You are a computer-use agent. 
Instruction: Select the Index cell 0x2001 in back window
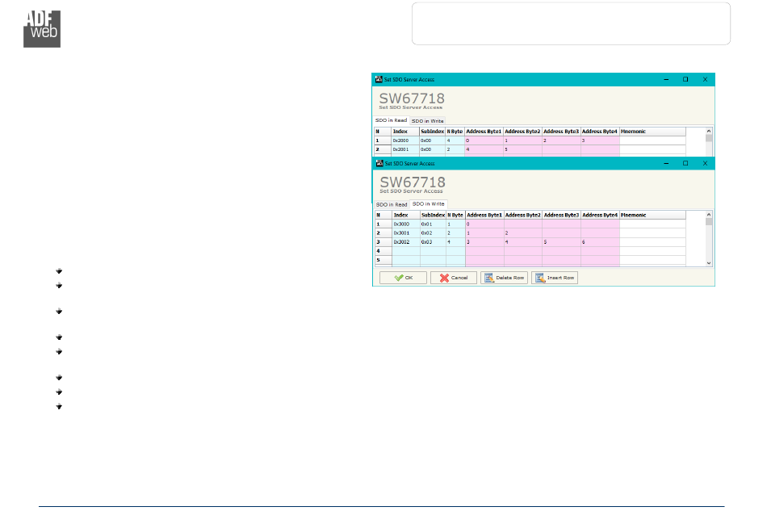click(x=405, y=149)
